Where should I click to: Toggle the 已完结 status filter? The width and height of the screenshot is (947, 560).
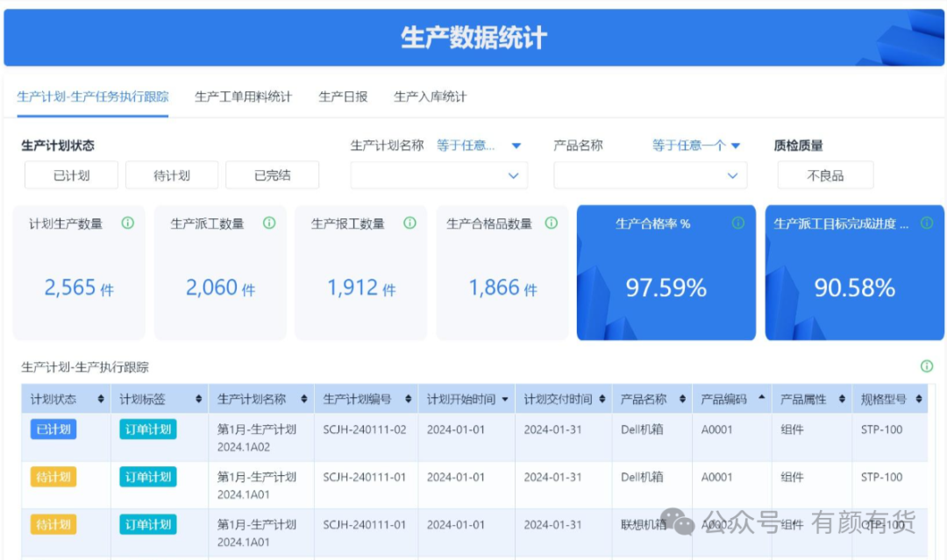tap(272, 175)
